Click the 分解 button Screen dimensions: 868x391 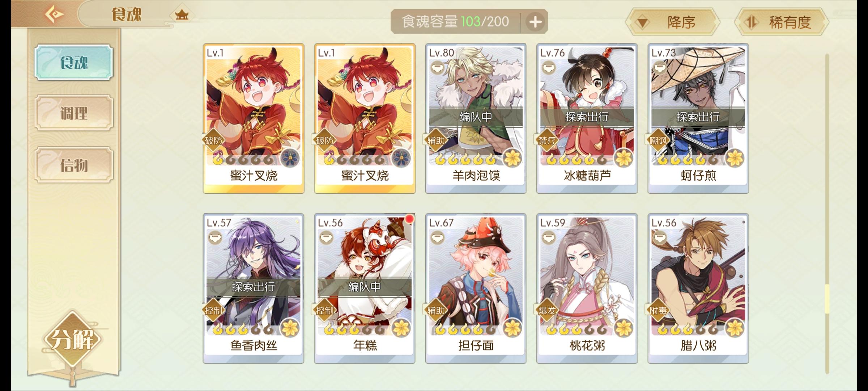tap(73, 339)
